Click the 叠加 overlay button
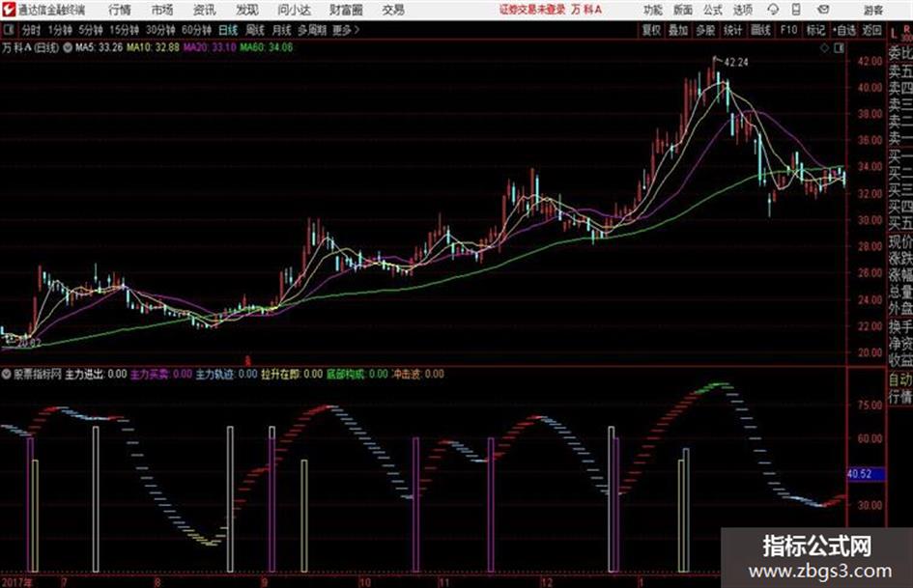This screenshot has height=588, width=913. (678, 30)
